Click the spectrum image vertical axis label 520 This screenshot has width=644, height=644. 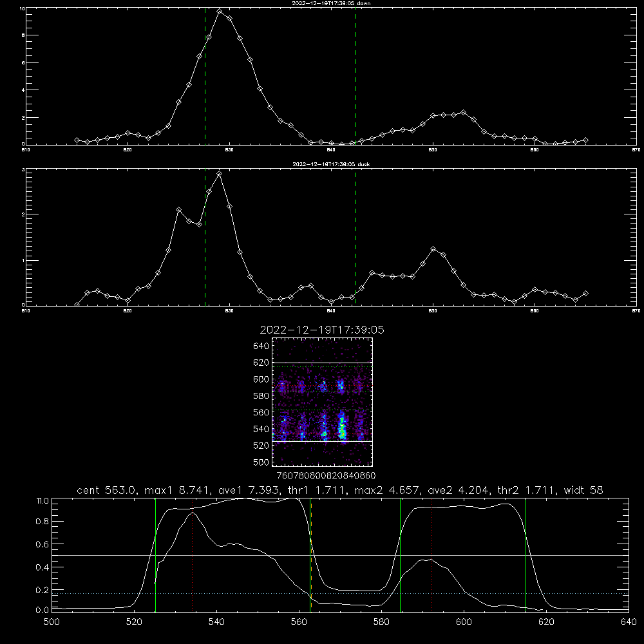coord(261,446)
